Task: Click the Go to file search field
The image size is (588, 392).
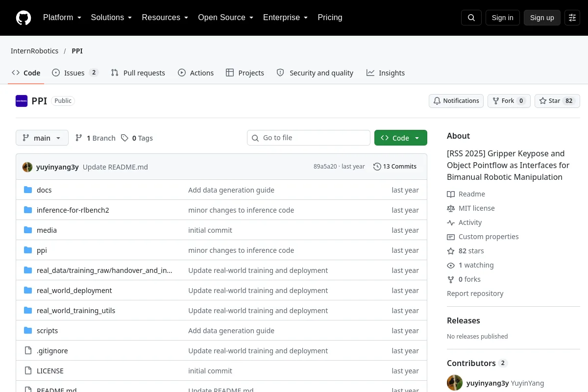Action: click(309, 138)
